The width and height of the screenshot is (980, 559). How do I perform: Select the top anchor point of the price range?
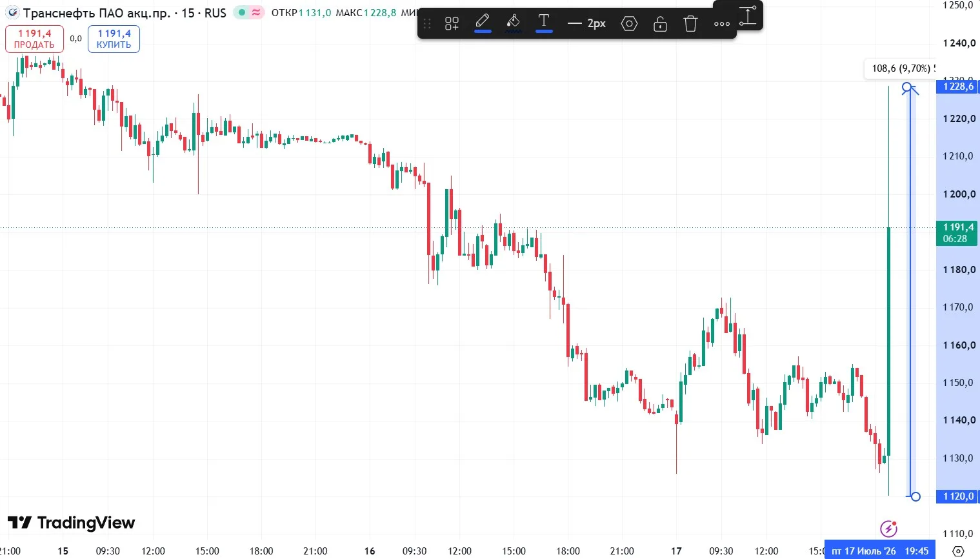[907, 86]
